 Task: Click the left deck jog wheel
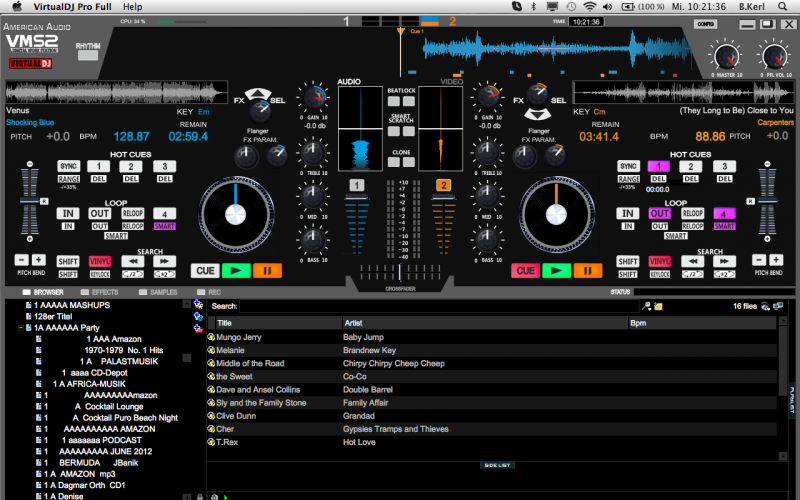(236, 214)
